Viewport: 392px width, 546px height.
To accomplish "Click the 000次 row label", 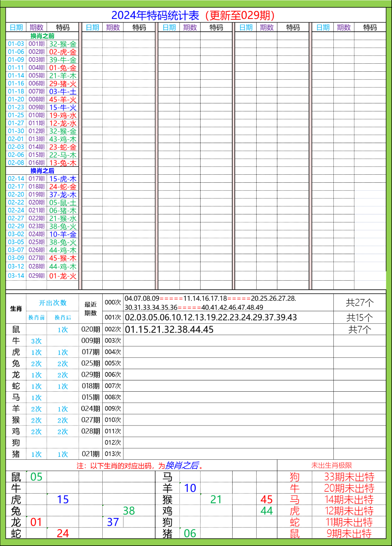I will pyautogui.click(x=113, y=301).
